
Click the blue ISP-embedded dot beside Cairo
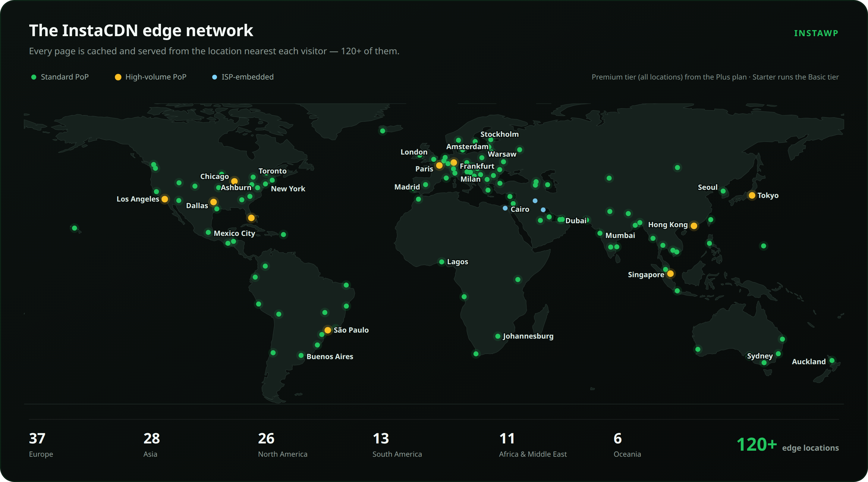(505, 208)
